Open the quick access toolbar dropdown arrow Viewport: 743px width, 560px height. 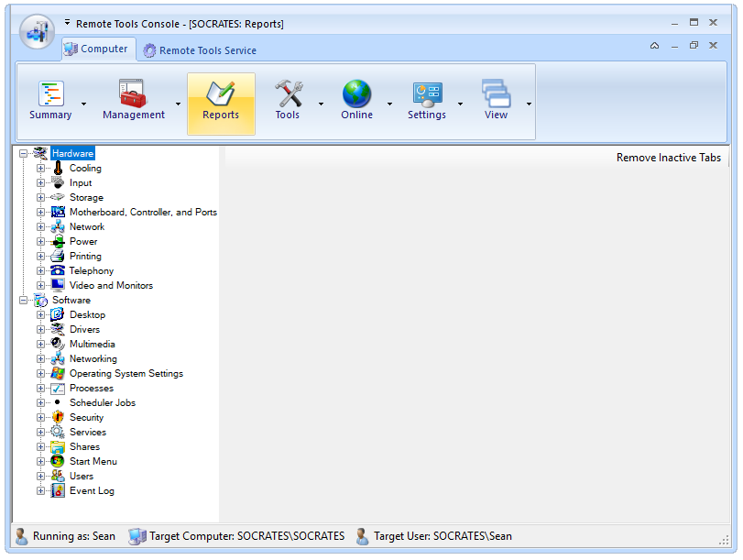[67, 22]
